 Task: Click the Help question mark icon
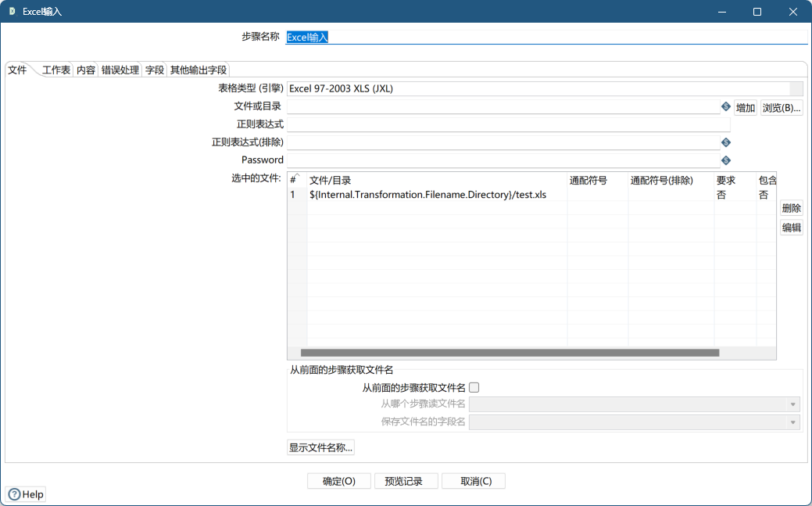point(14,494)
